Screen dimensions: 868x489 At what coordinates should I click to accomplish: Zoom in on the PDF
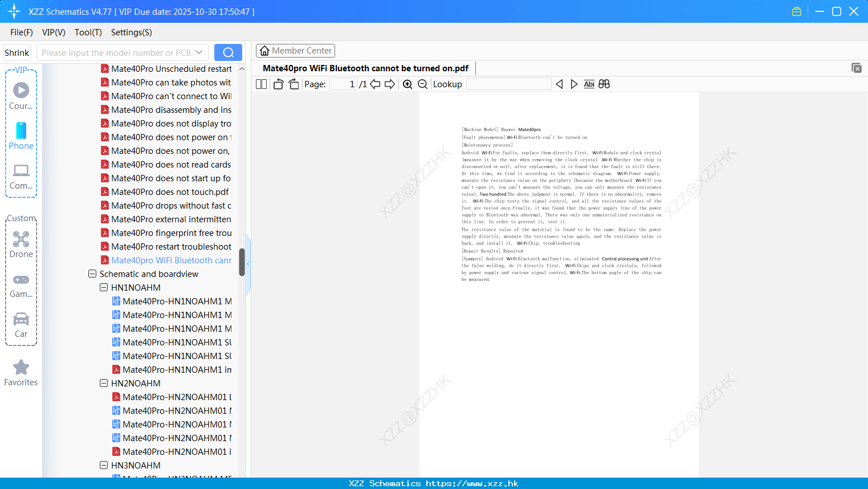(407, 84)
